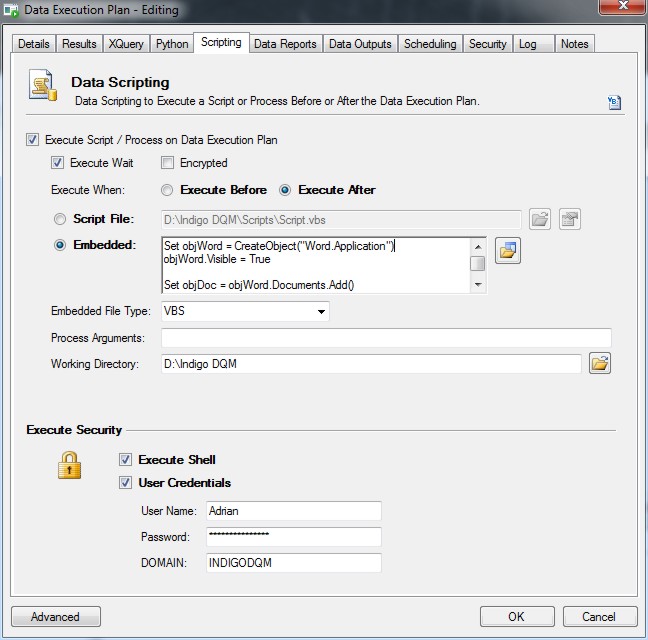The width and height of the screenshot is (648, 640).
Task: Open the Scheduling tab
Action: click(x=430, y=44)
